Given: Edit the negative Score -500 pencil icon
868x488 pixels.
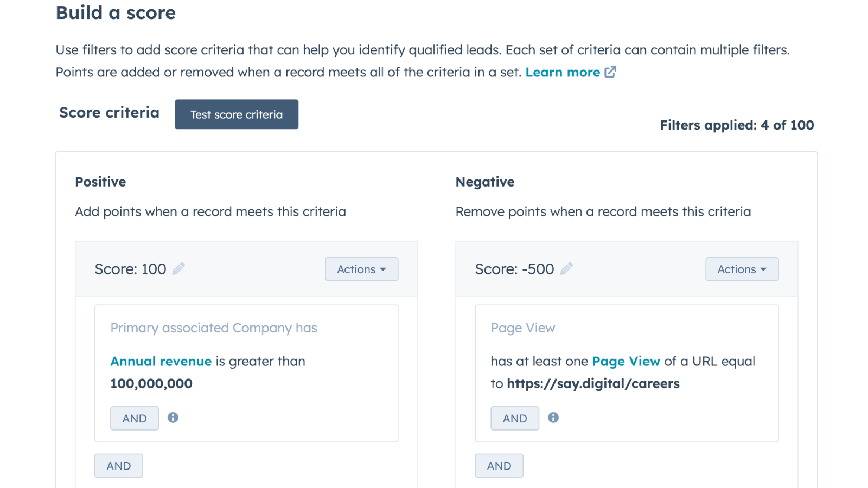Looking at the screenshot, I should (566, 269).
